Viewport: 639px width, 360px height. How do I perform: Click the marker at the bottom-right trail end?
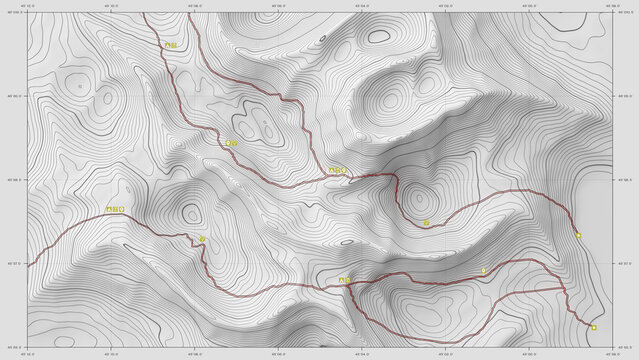(594, 327)
